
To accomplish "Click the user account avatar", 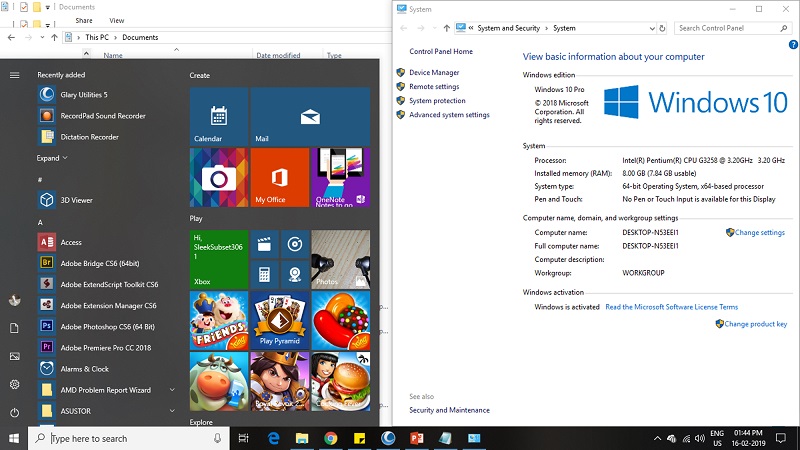I will point(14,300).
